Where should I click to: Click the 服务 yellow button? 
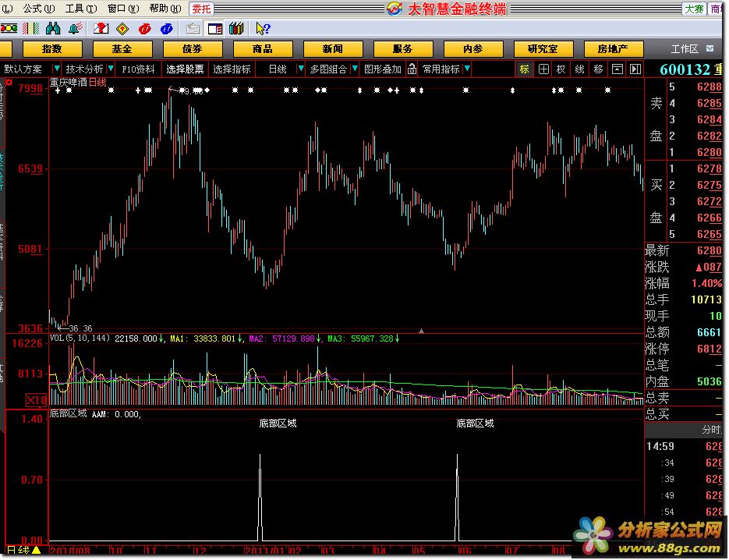(x=403, y=49)
